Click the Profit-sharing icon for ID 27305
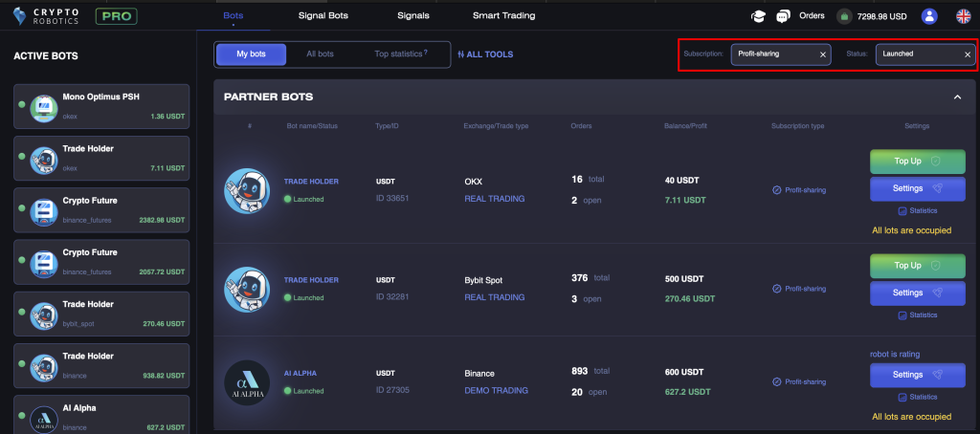 (777, 381)
